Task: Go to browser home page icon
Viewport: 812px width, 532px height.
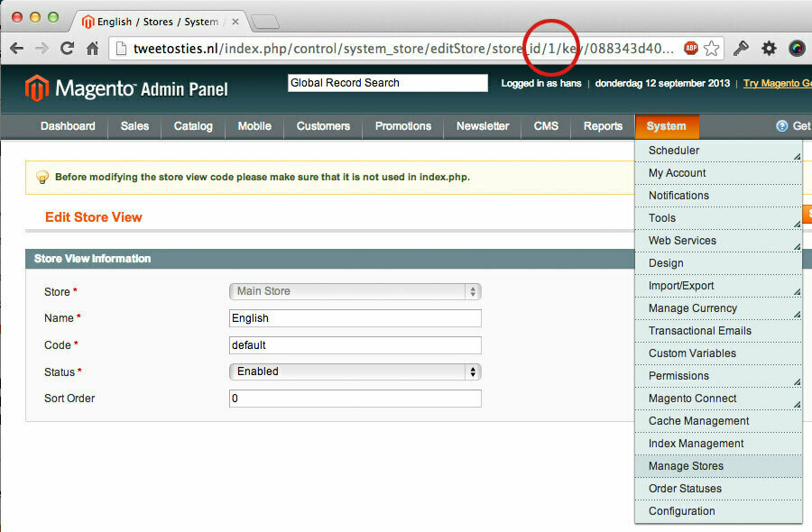Action: (x=92, y=48)
